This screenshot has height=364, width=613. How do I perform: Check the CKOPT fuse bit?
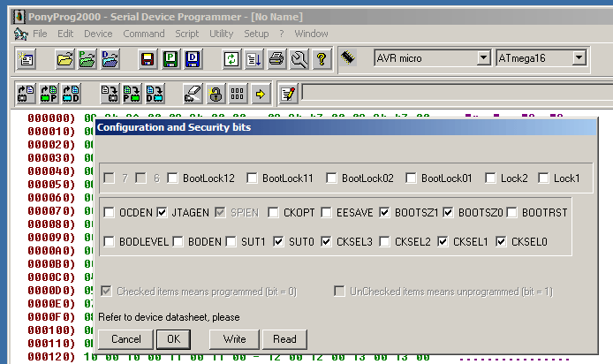273,212
